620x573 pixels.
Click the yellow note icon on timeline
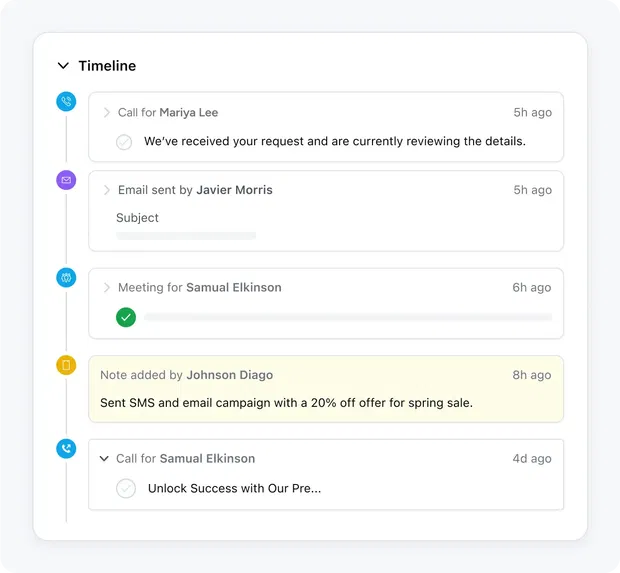click(66, 365)
